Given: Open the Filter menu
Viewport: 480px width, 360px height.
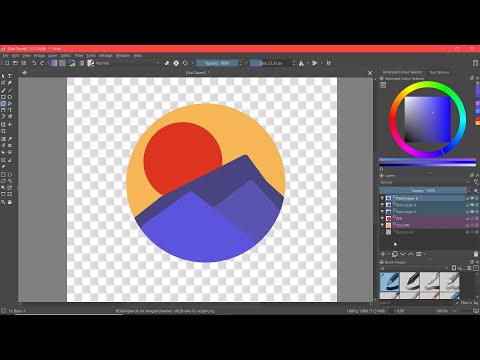Looking at the screenshot, I should (x=79, y=55).
